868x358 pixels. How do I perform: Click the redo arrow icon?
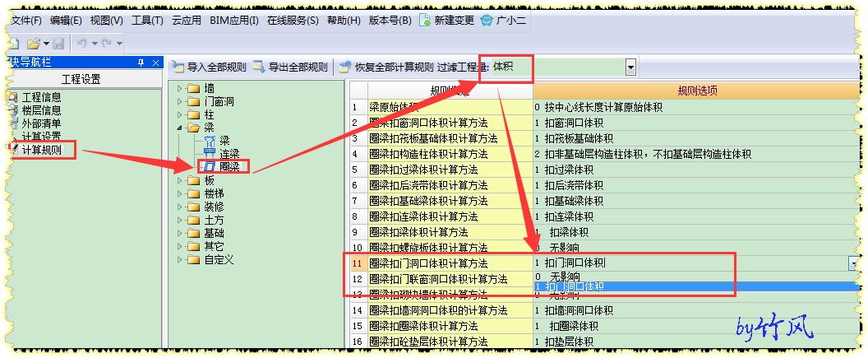pyautogui.click(x=107, y=43)
